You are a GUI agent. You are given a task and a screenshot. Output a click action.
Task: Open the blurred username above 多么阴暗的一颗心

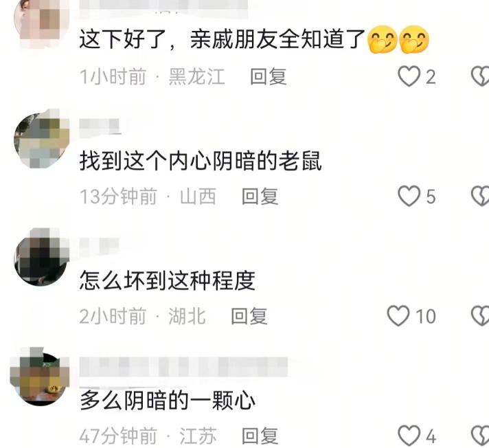pyautogui.click(x=183, y=367)
